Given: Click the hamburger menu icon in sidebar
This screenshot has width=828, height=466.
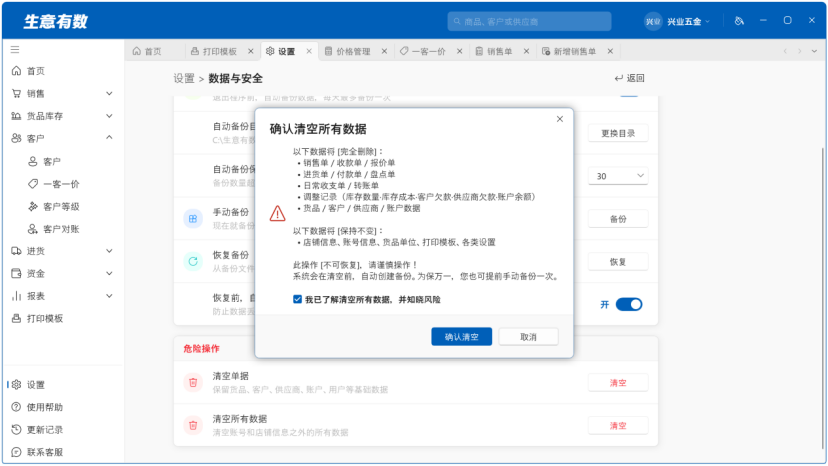Looking at the screenshot, I should click(15, 49).
